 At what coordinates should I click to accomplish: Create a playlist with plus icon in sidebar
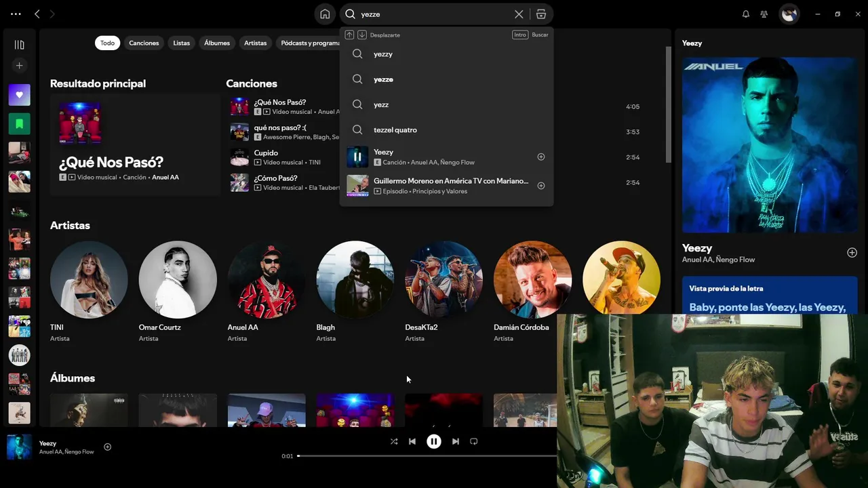click(x=19, y=66)
